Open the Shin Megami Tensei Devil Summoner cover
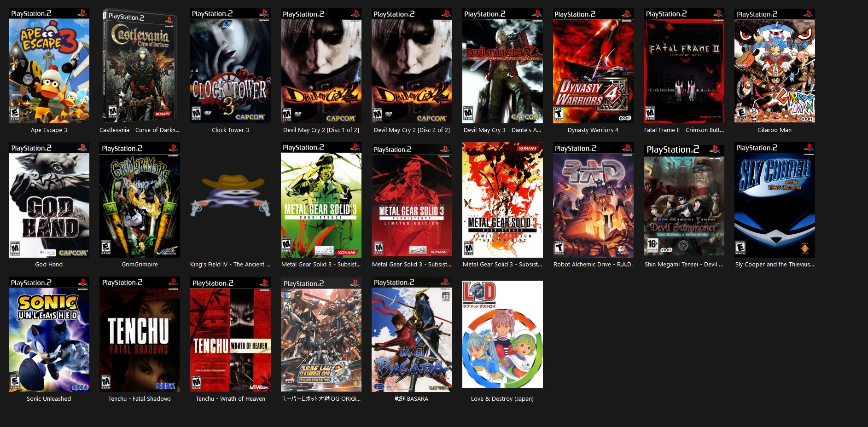 684,200
